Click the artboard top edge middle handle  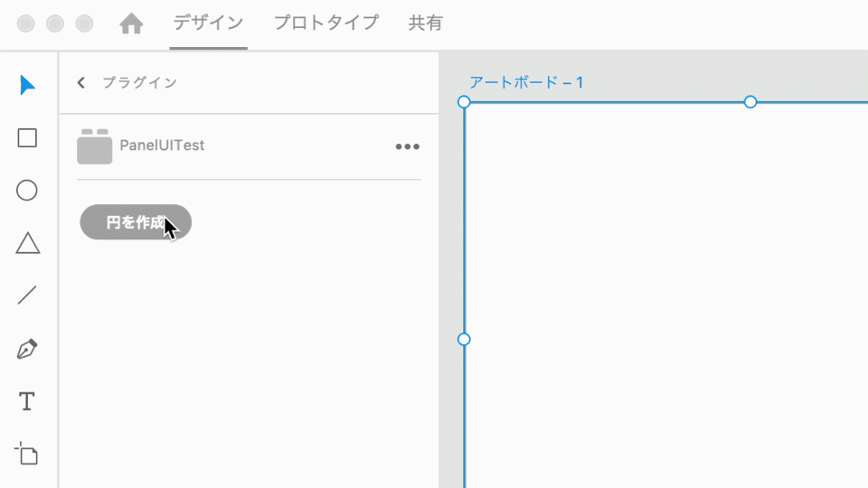(750, 102)
